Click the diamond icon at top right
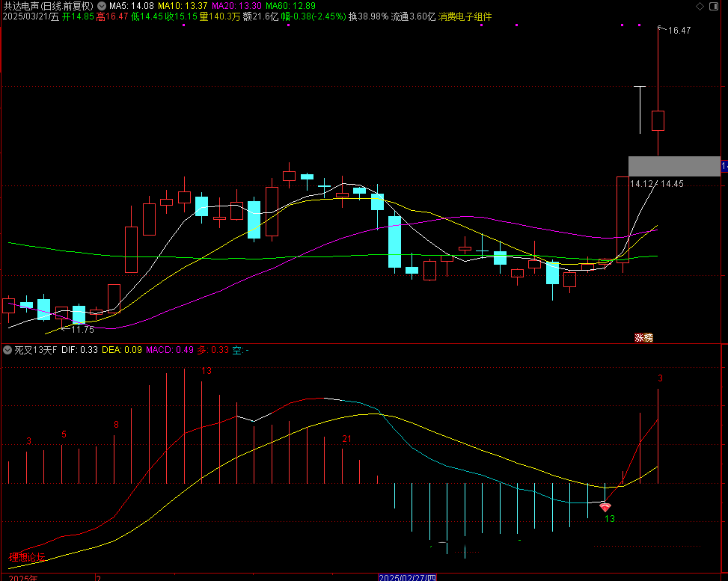728x581 pixels. [700, 6]
